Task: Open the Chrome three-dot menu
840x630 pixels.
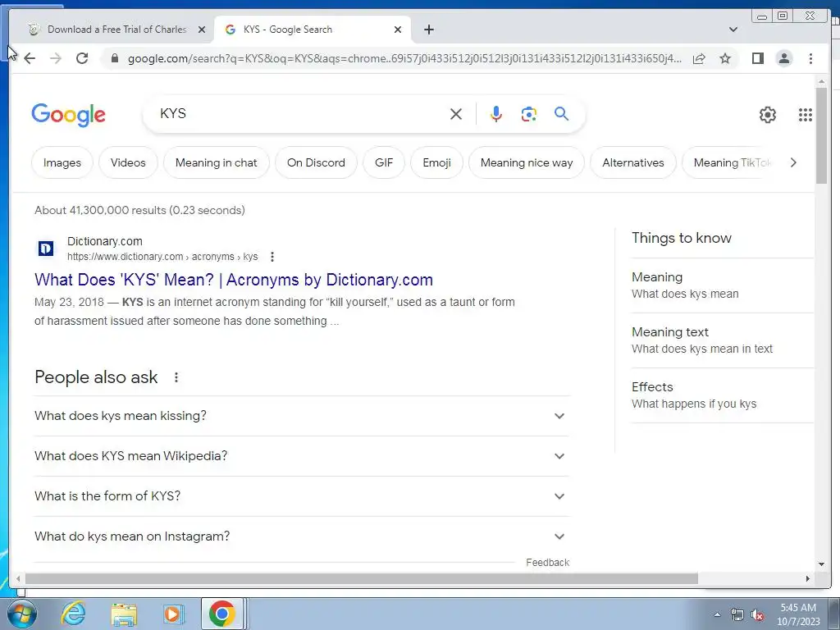Action: [810, 58]
